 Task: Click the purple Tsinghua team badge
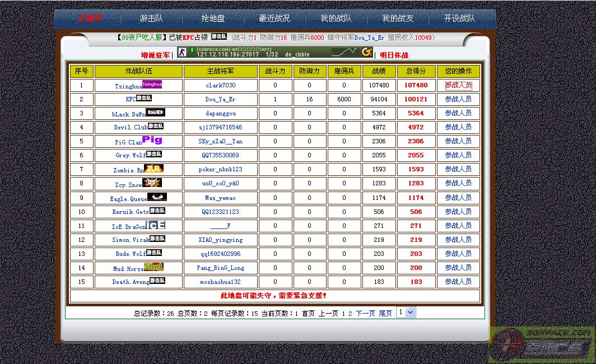(x=152, y=84)
